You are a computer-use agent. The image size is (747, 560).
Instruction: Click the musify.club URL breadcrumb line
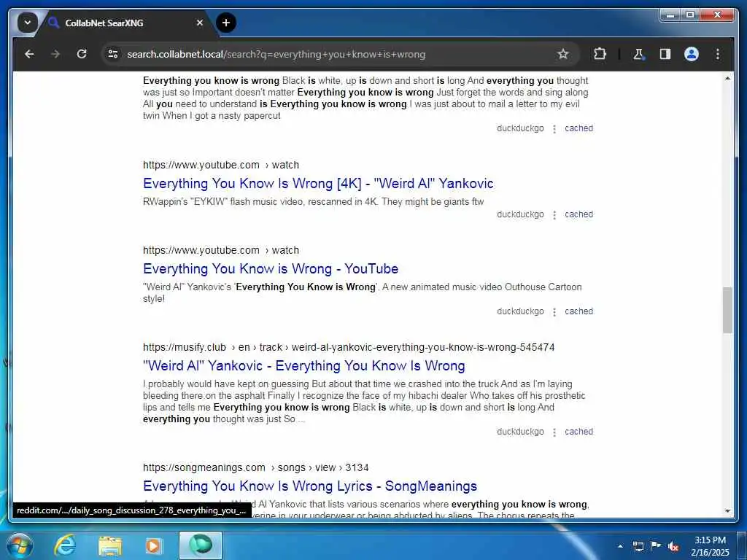tap(349, 347)
